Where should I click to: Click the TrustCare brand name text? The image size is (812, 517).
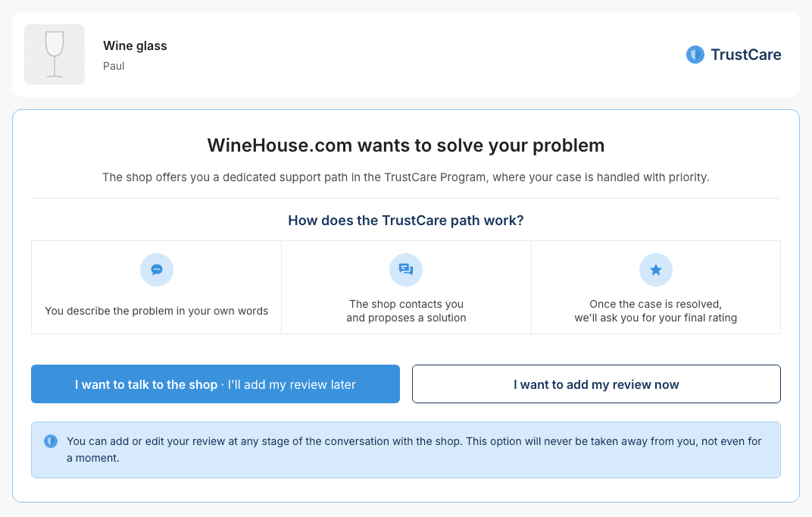tap(745, 55)
